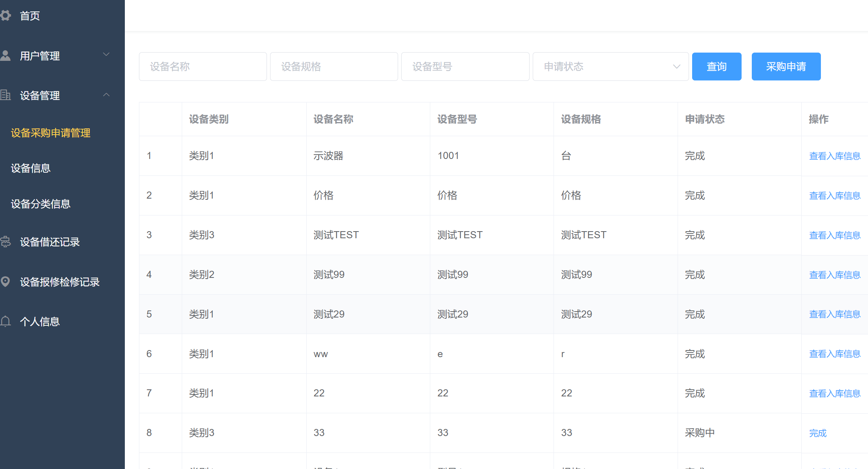Click the gear icon beside 首页

click(x=6, y=15)
